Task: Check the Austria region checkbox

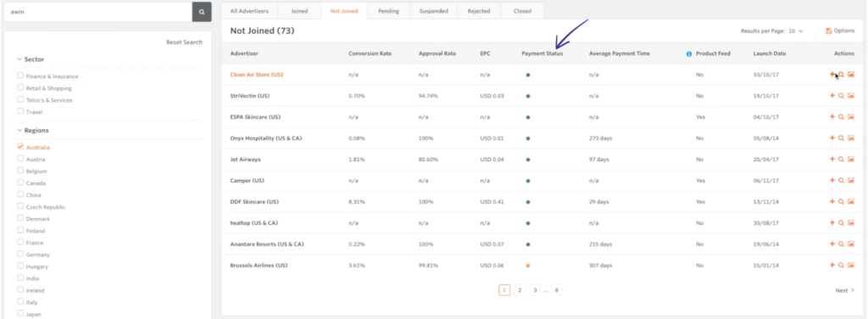Action: point(20,159)
